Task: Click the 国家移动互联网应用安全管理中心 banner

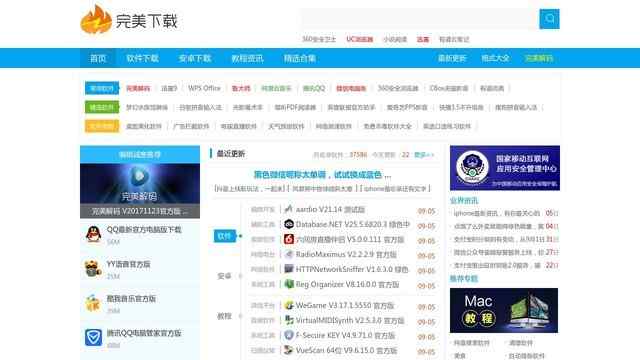Action: coord(505,168)
